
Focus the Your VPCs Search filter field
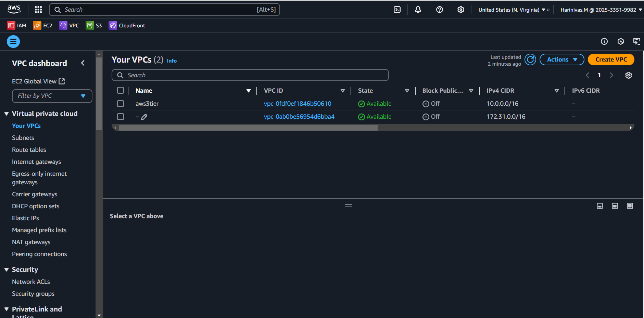point(250,75)
